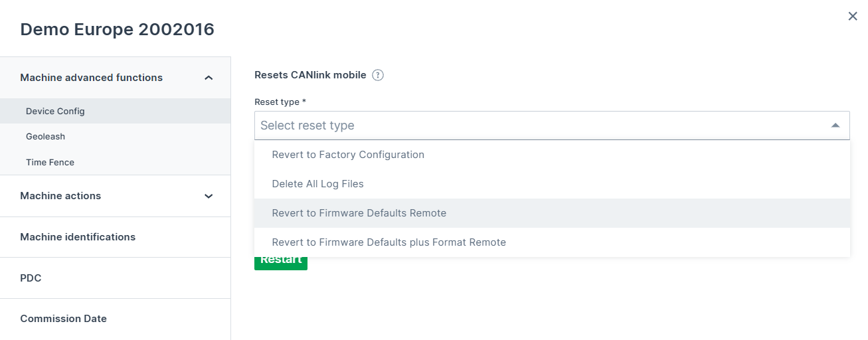This screenshot has width=868, height=340.
Task: Open the Commission Date section
Action: coord(63,319)
